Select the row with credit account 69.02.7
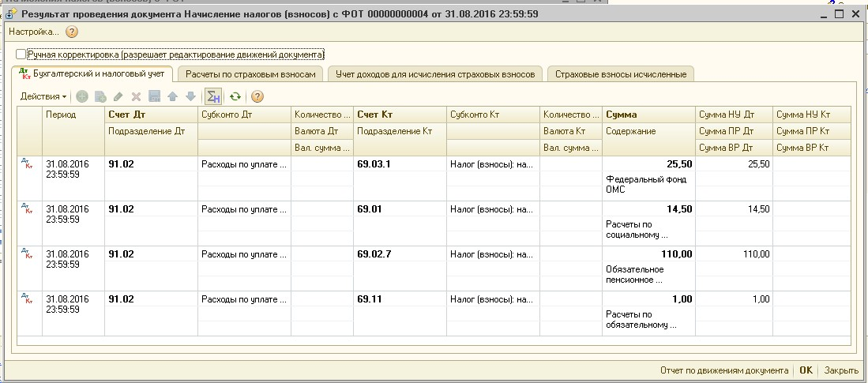Image resolution: width=868 pixels, height=383 pixels. pyautogui.click(x=374, y=254)
